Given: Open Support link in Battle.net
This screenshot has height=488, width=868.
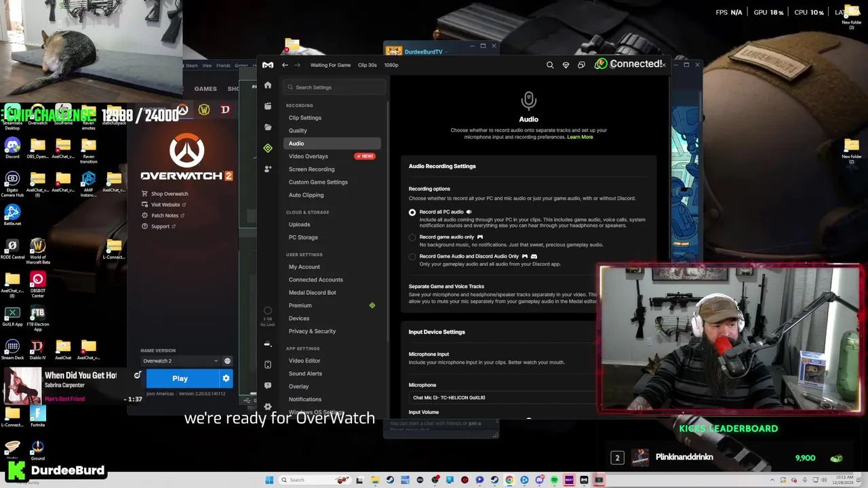Looking at the screenshot, I should tap(159, 226).
